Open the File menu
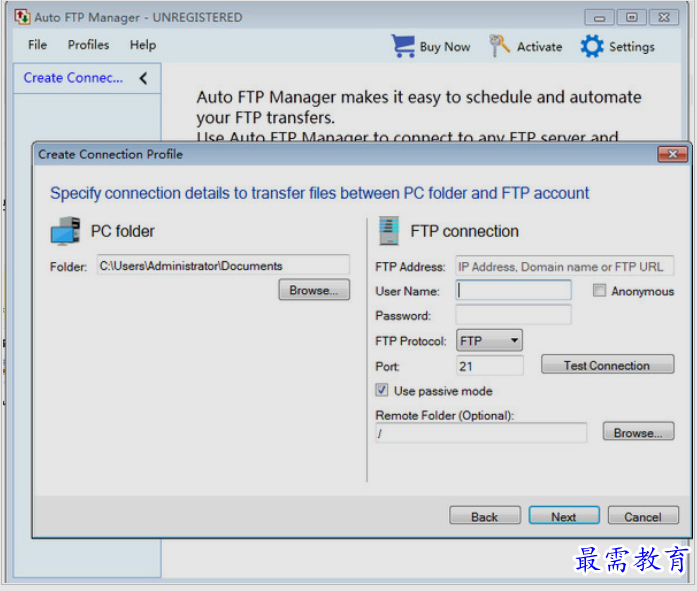Viewport: 697px width, 591px height. coord(37,45)
